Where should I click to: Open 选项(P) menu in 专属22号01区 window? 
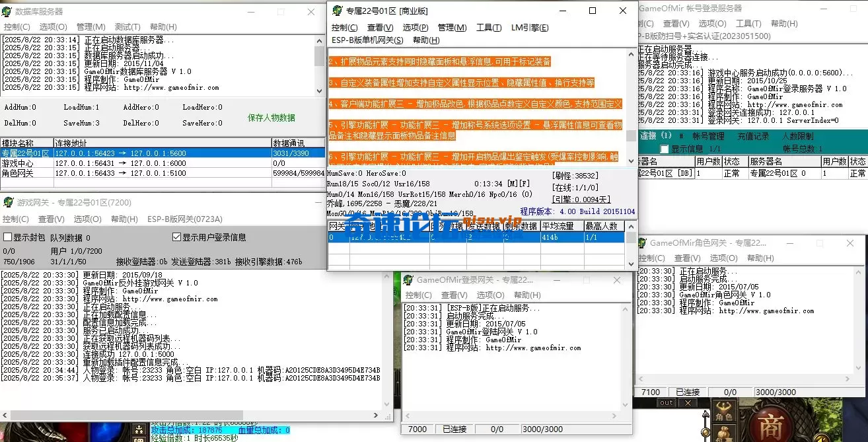click(x=416, y=28)
